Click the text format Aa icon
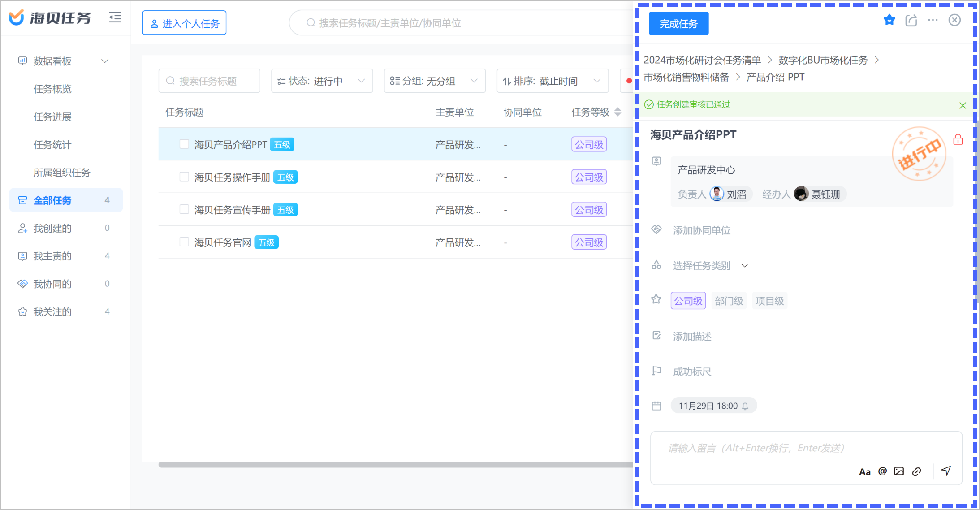This screenshot has width=980, height=510. pyautogui.click(x=864, y=471)
